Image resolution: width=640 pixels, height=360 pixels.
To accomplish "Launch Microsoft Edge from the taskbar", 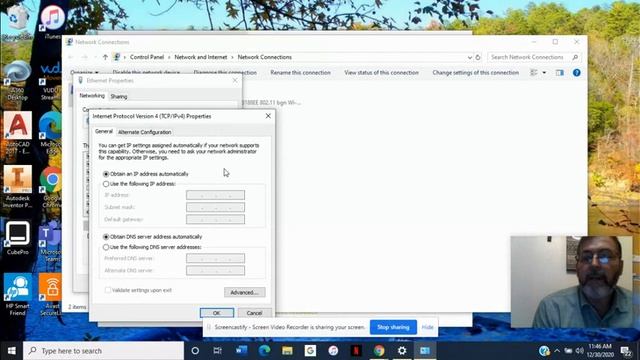I will pos(264,351).
